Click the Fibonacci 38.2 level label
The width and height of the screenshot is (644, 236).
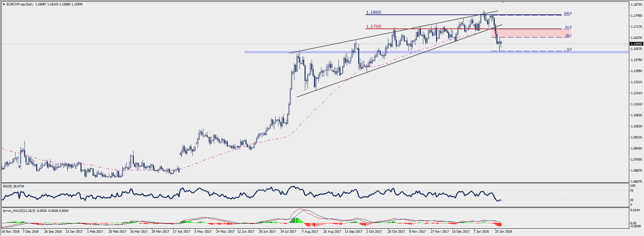tap(568, 36)
